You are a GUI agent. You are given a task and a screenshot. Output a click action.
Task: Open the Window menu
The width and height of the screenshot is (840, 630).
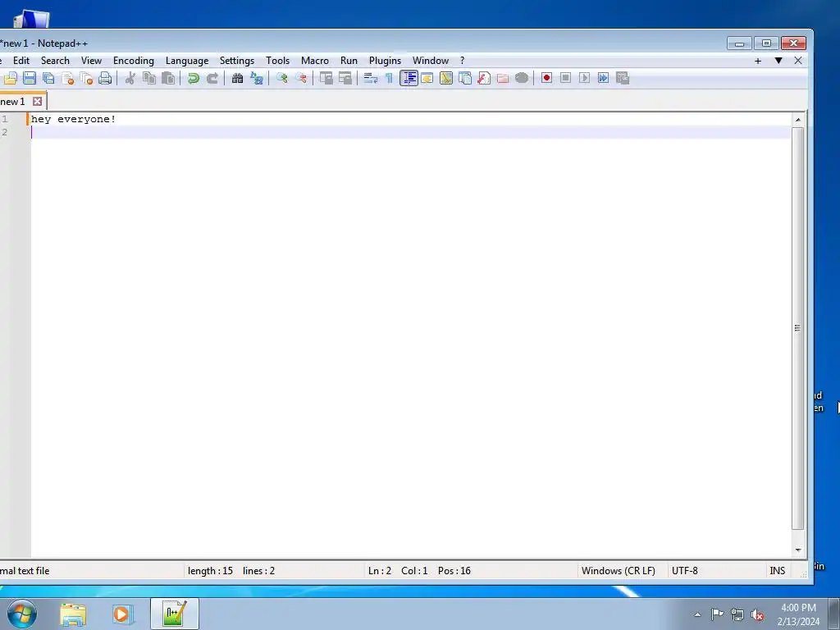tap(431, 61)
